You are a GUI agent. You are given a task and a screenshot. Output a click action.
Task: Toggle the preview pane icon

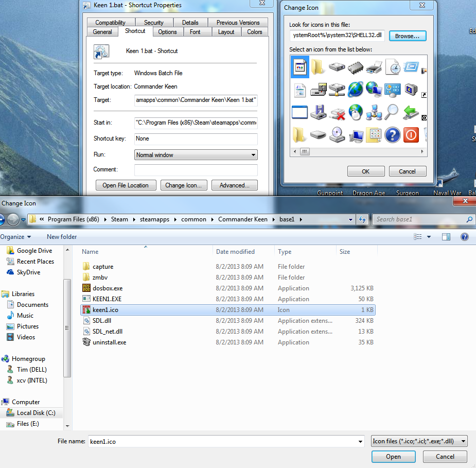(446, 237)
